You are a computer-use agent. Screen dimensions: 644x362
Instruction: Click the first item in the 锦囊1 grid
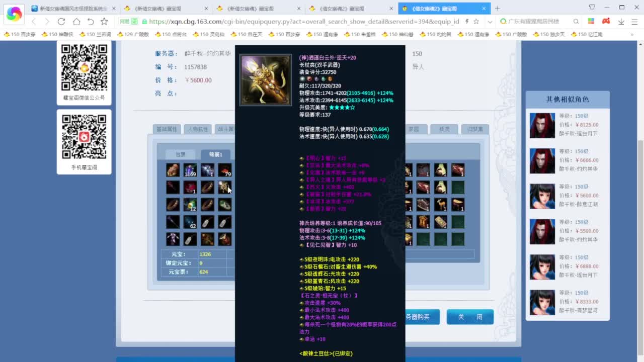click(x=173, y=170)
